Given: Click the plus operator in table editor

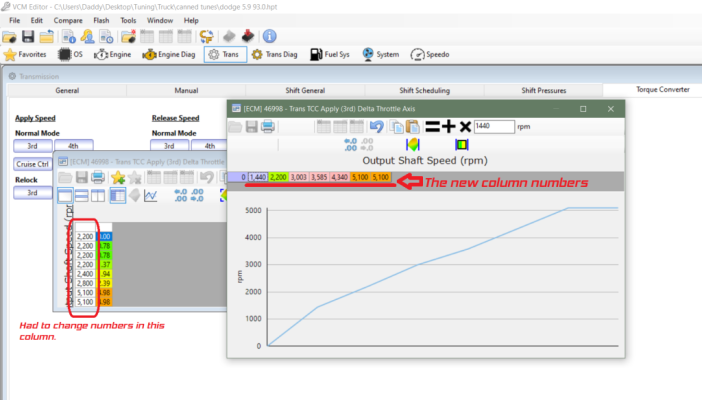Looking at the screenshot, I should tap(448, 127).
